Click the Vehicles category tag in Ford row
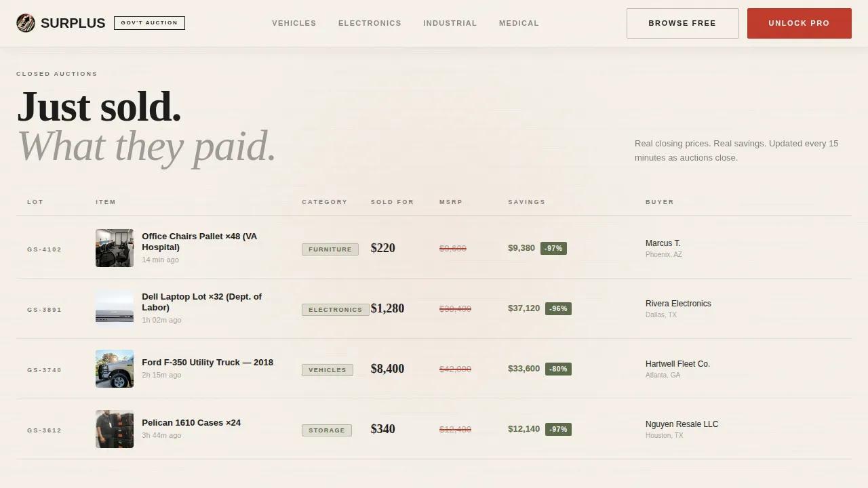Image resolution: width=868 pixels, height=488 pixels. coord(328,370)
